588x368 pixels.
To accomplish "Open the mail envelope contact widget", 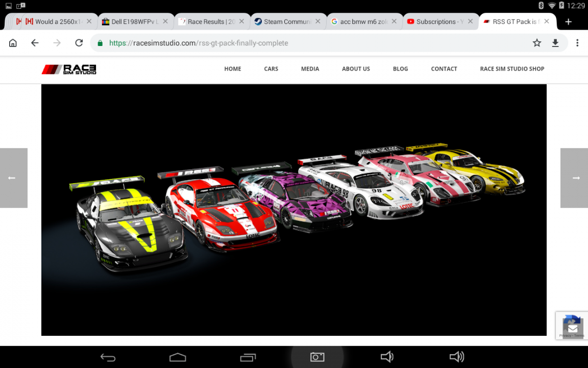I will tap(573, 329).
